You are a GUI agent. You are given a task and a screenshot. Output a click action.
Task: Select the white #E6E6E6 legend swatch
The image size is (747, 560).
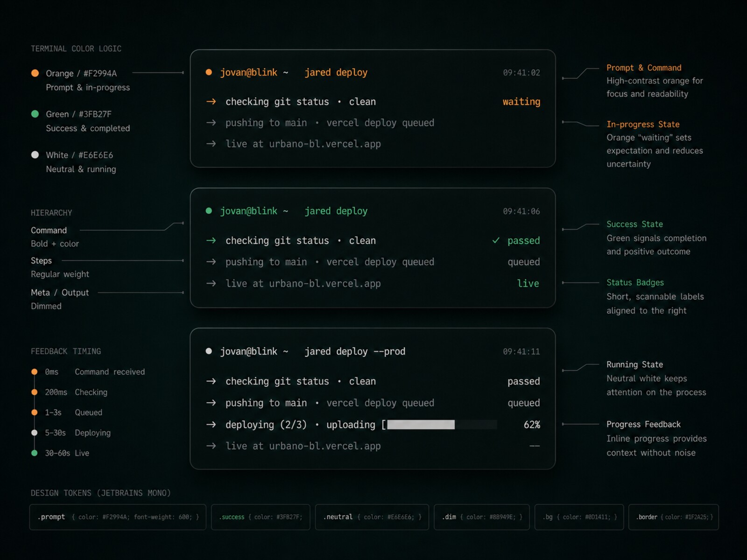[35, 155]
